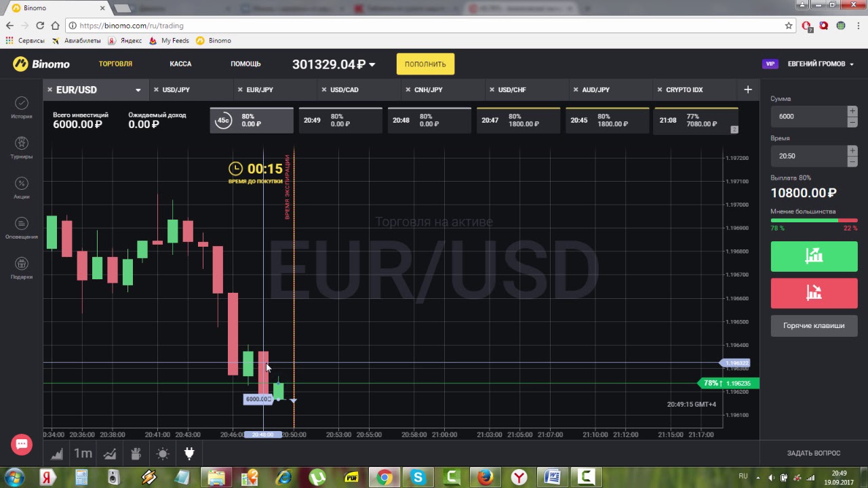
Task: Increase the Время expiration time
Action: (852, 150)
